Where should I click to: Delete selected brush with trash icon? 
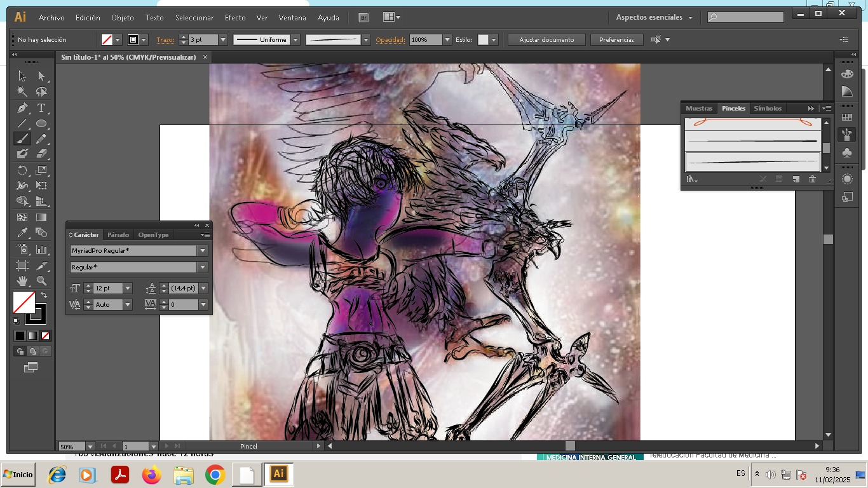pos(812,179)
